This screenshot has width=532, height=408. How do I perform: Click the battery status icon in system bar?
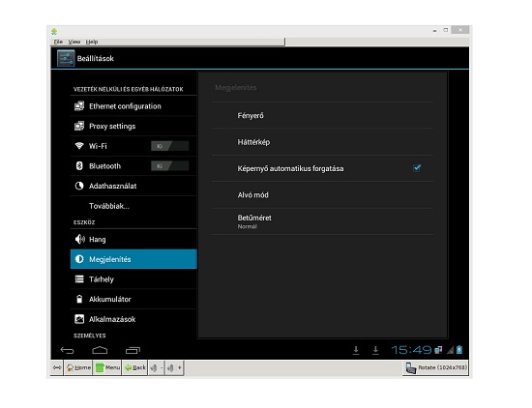[459, 350]
